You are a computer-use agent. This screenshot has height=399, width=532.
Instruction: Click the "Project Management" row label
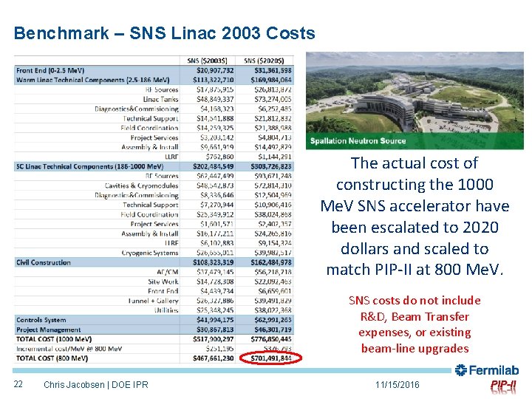click(x=49, y=330)
